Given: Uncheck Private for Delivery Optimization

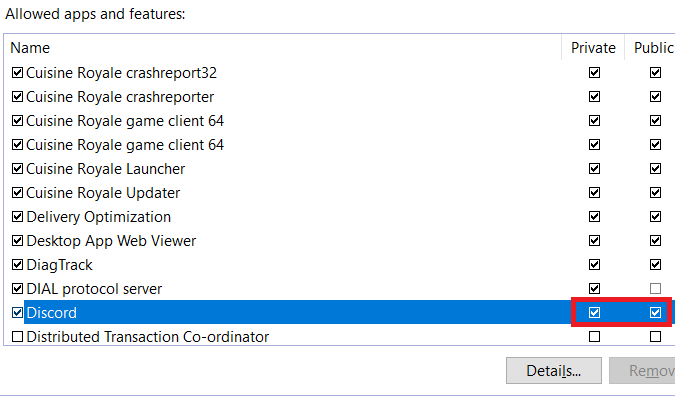Looking at the screenshot, I should click(595, 217).
